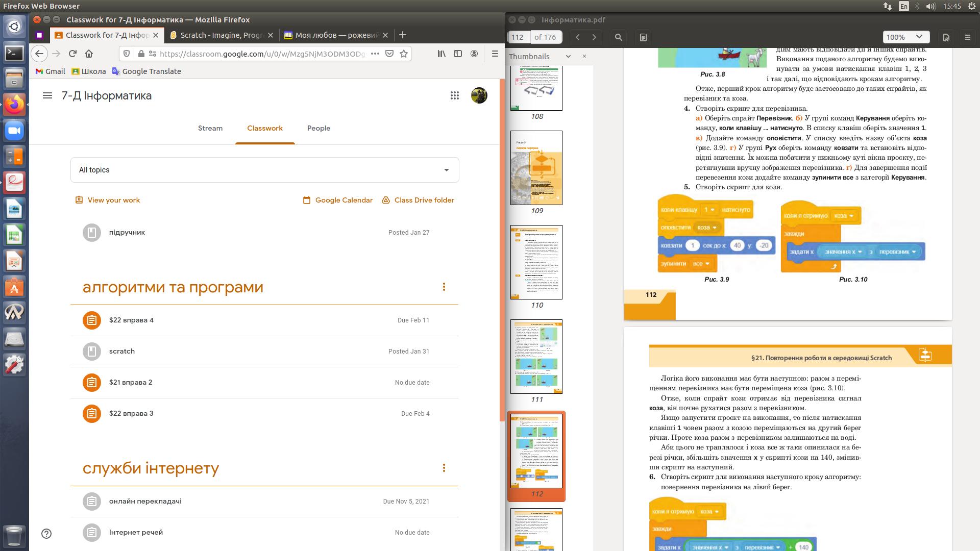The height and width of the screenshot is (551, 980).
Task: Toggle the PDF sidebar panel button
Action: pyautogui.click(x=643, y=37)
